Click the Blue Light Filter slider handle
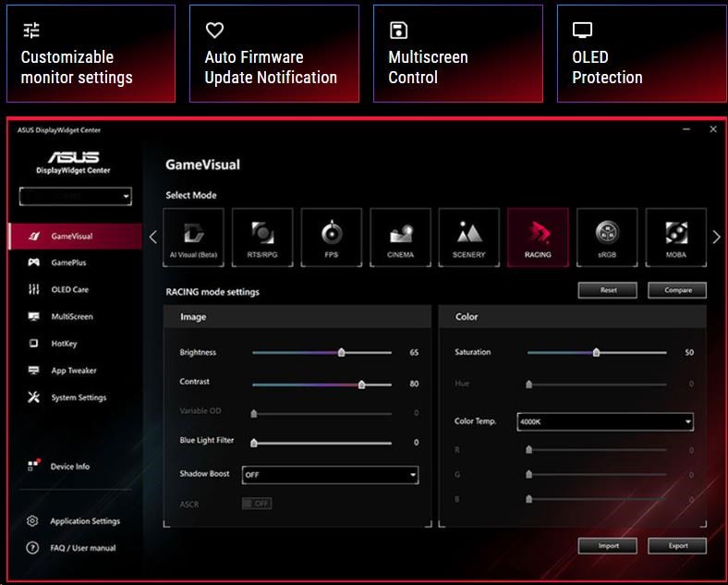 pos(254,443)
